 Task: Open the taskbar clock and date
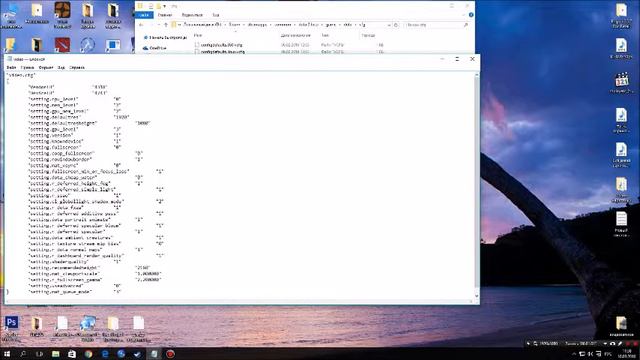[x=627, y=354]
